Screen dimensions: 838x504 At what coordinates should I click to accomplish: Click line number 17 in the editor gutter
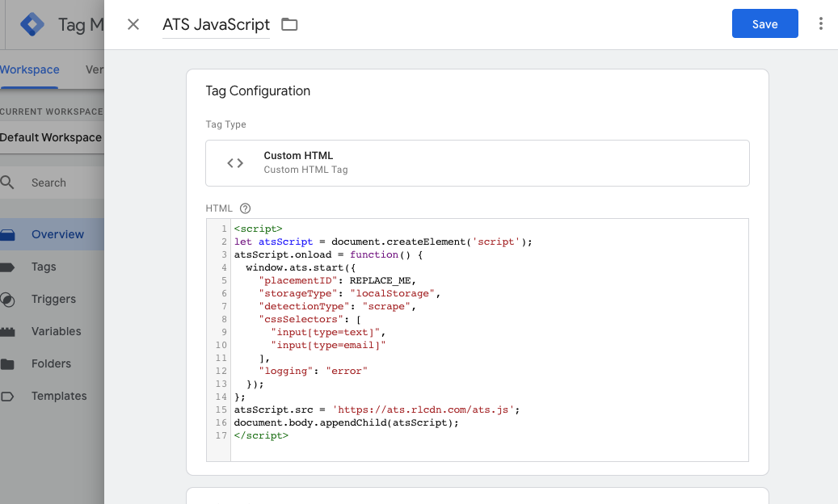click(x=221, y=435)
